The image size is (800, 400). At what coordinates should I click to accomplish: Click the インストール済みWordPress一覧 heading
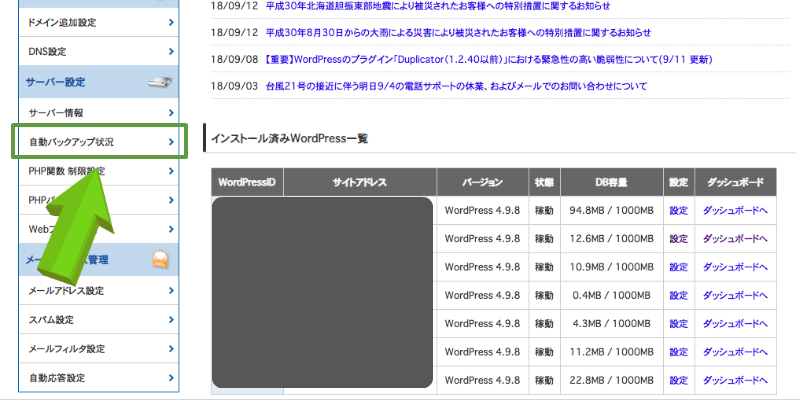289,138
